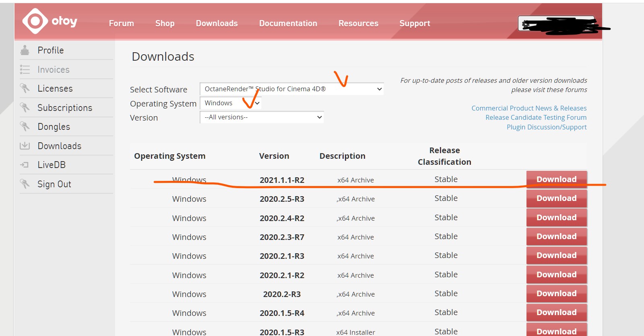Click the Sign Out key icon

tap(25, 184)
